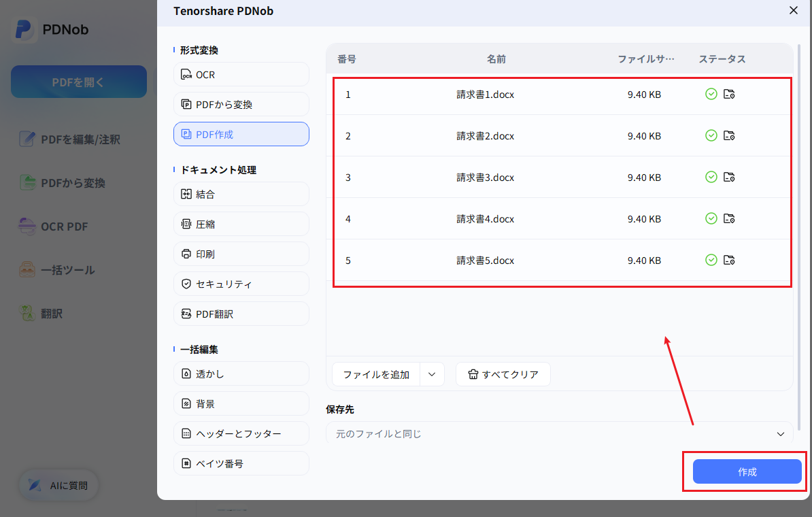
Task: Click the 番号 column header
Action: [x=346, y=59]
